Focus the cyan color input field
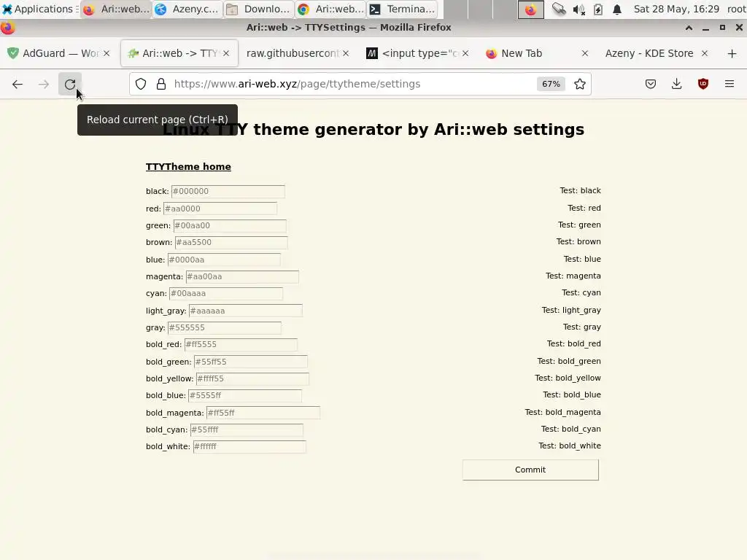Image resolution: width=747 pixels, height=560 pixels. click(226, 294)
